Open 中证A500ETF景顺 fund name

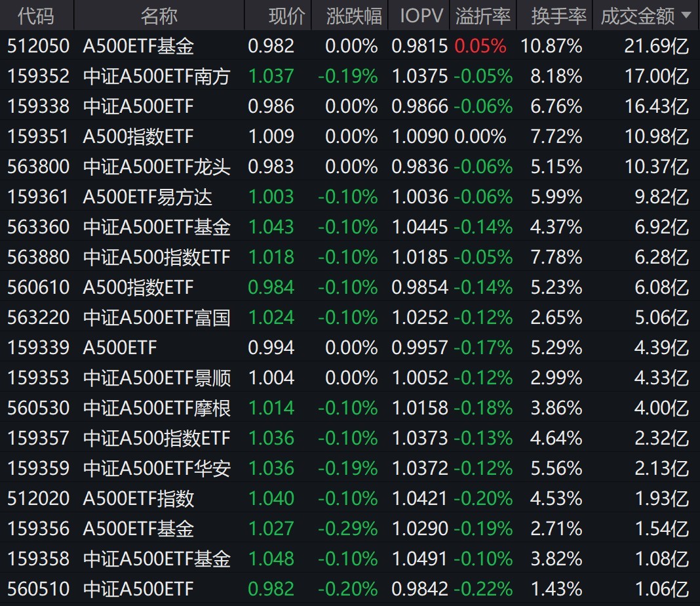point(157,378)
